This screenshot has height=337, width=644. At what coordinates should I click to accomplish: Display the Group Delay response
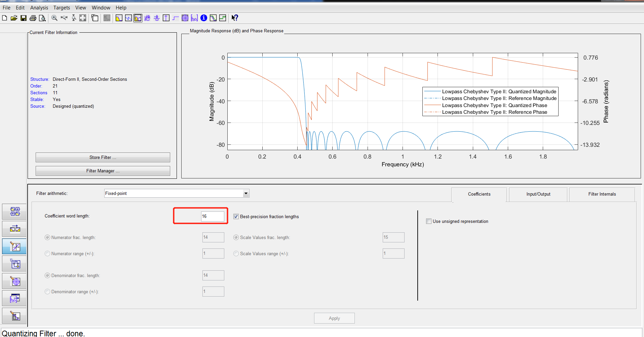pyautogui.click(x=147, y=18)
